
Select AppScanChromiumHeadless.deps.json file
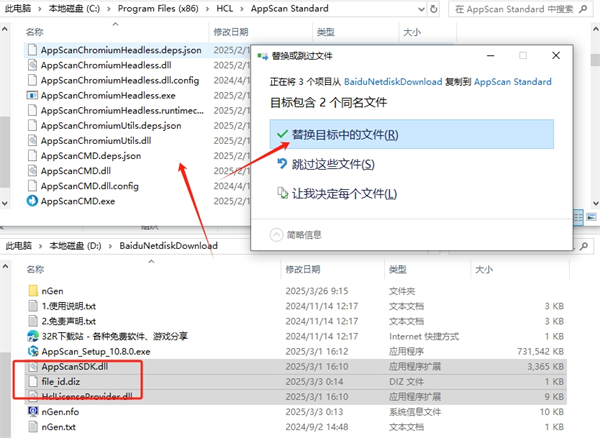coord(121,50)
